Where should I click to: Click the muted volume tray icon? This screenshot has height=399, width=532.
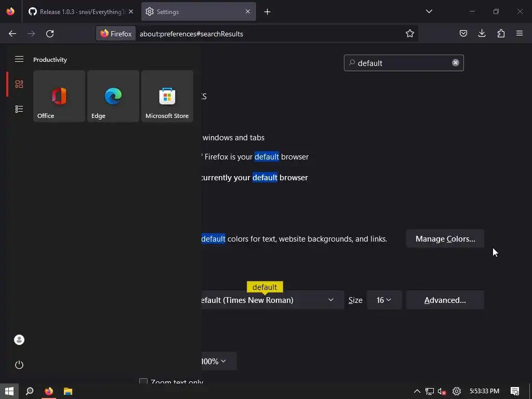tap(442, 391)
